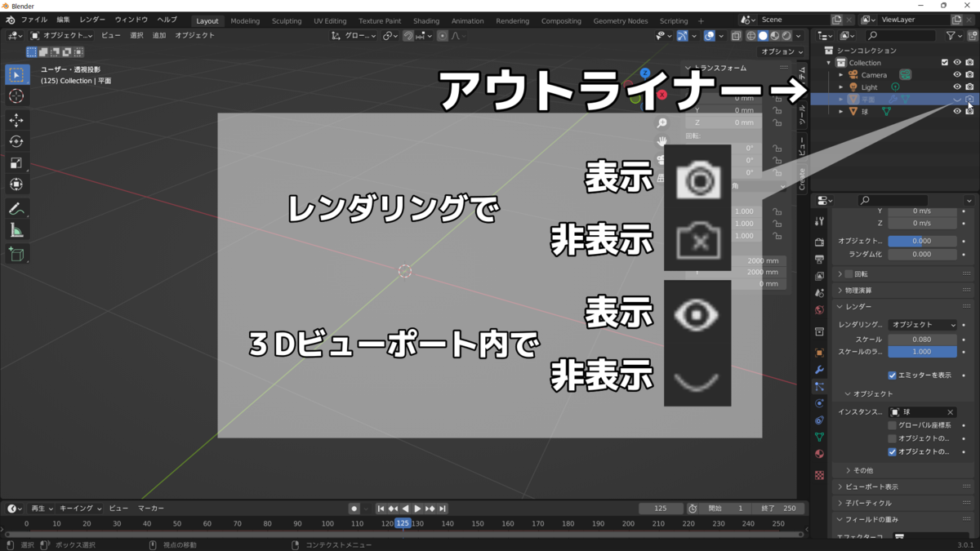The height and width of the screenshot is (551, 980).
Task: Enable 平面 render visibility camera icon
Action: (x=969, y=100)
